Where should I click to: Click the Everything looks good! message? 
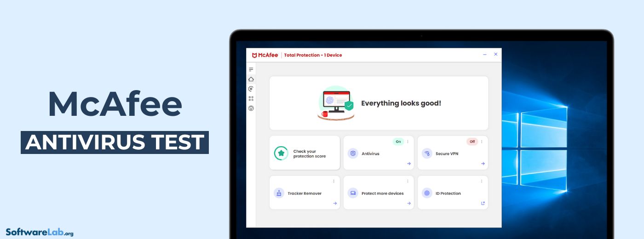pyautogui.click(x=401, y=103)
